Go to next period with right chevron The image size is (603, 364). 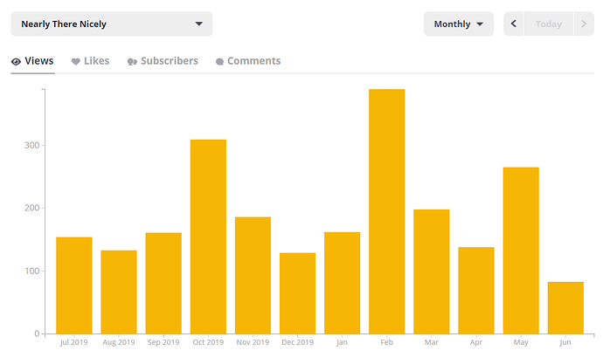point(584,24)
